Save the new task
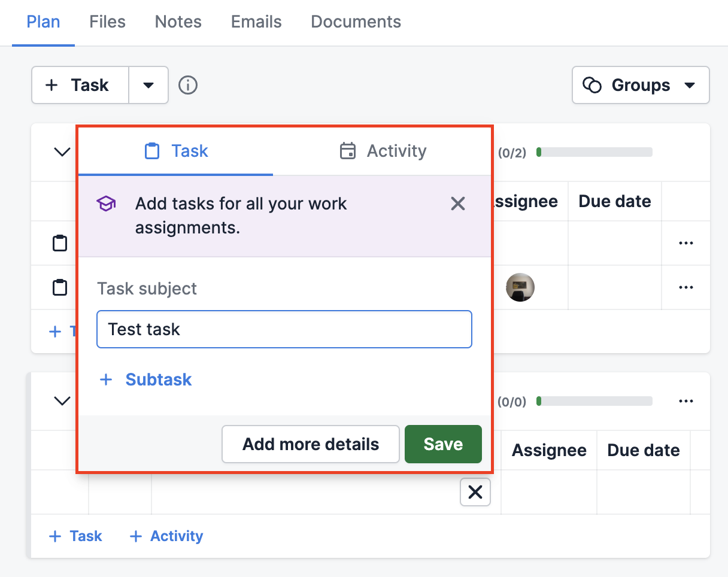The image size is (728, 577). pos(443,444)
